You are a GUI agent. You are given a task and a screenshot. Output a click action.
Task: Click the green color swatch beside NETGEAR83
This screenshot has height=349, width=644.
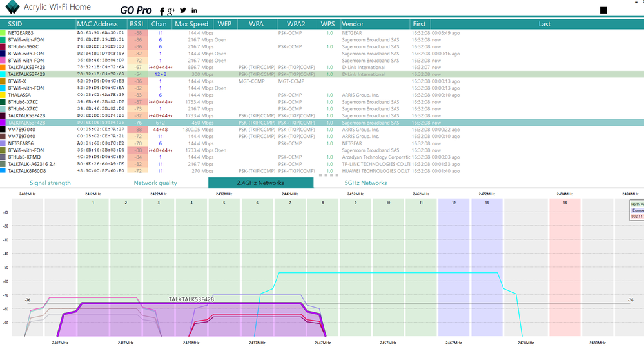(x=3, y=32)
